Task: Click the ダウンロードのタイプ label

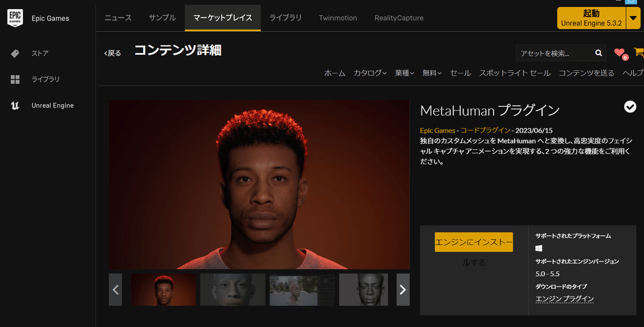Action: [x=561, y=287]
